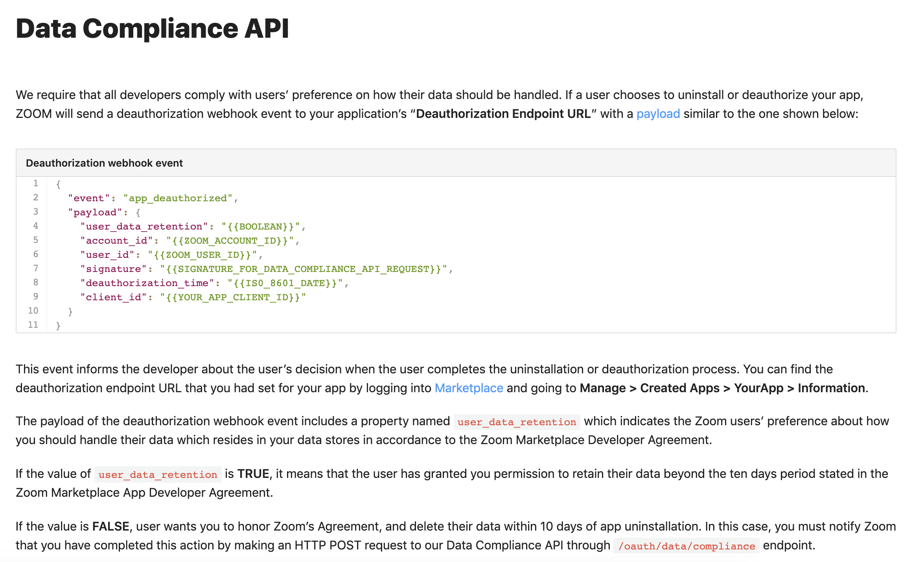Click the /oauth/data/compliance inline code
The image size is (924, 562).
pos(686,546)
